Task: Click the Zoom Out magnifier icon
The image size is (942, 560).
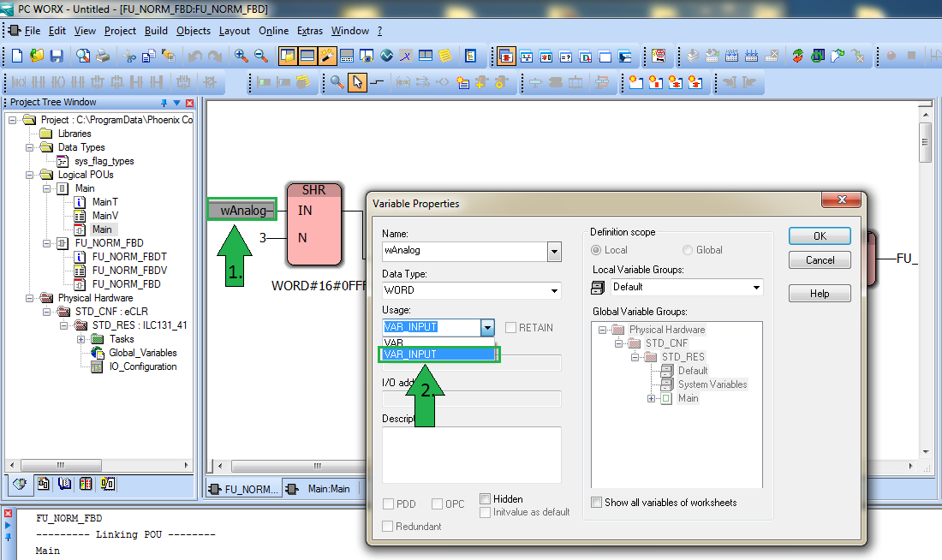Action: point(261,57)
